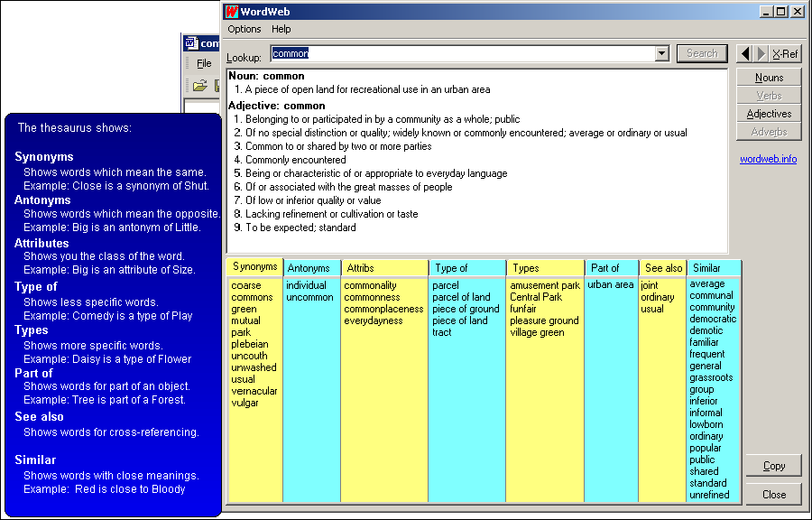Click the document icon on the background window titlebar
Viewport: 812px width, 520px height.
click(191, 42)
